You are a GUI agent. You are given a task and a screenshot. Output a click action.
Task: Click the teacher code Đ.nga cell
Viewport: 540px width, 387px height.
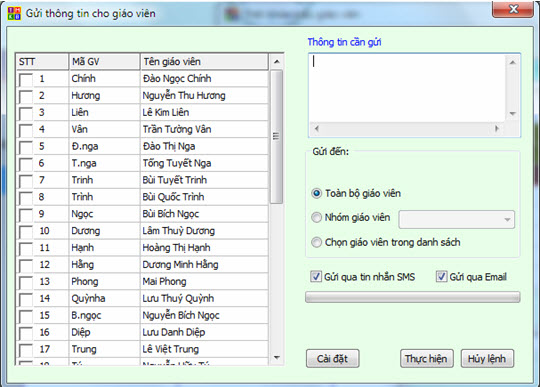click(x=105, y=146)
